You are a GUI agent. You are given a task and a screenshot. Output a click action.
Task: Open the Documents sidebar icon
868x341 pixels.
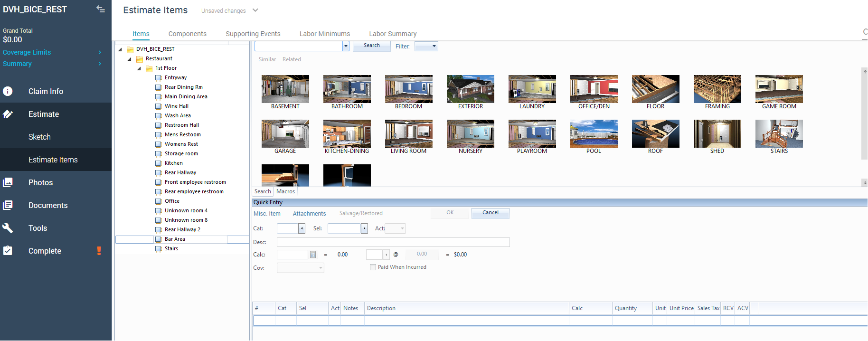(x=8, y=205)
